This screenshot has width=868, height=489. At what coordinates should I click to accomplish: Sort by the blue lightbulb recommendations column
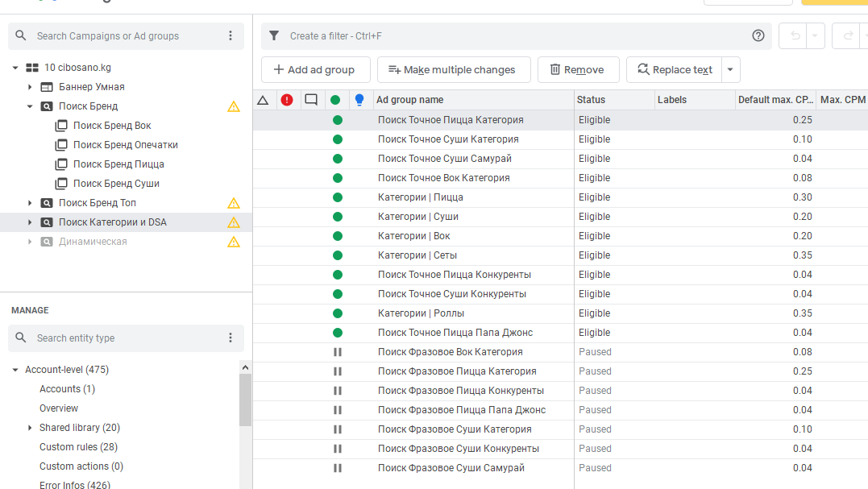(359, 100)
